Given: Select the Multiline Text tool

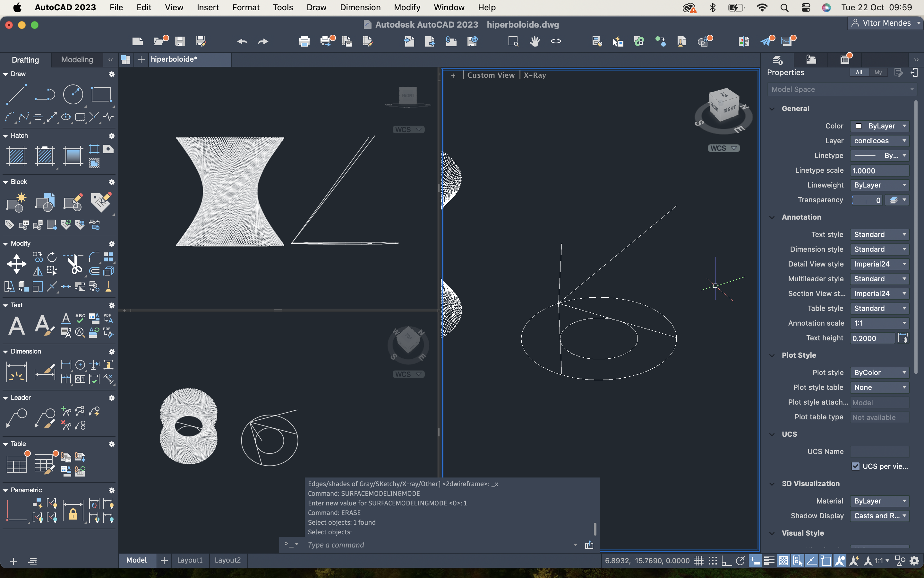Looking at the screenshot, I should tap(16, 326).
